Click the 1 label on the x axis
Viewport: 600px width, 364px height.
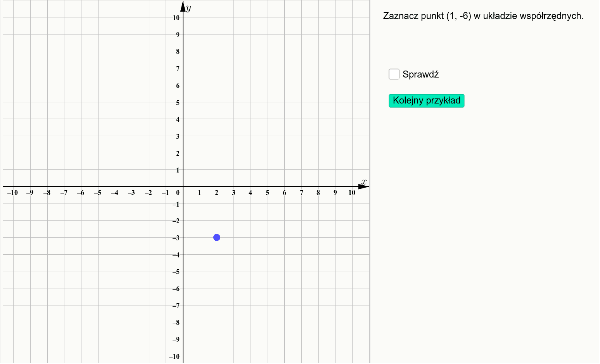tap(199, 193)
